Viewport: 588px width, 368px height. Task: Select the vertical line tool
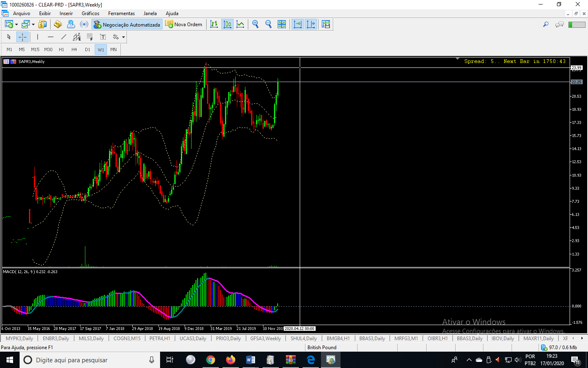pyautogui.click(x=38, y=37)
